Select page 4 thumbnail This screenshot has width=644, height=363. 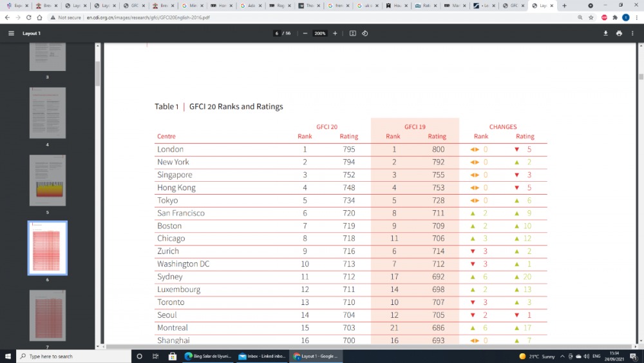48,113
